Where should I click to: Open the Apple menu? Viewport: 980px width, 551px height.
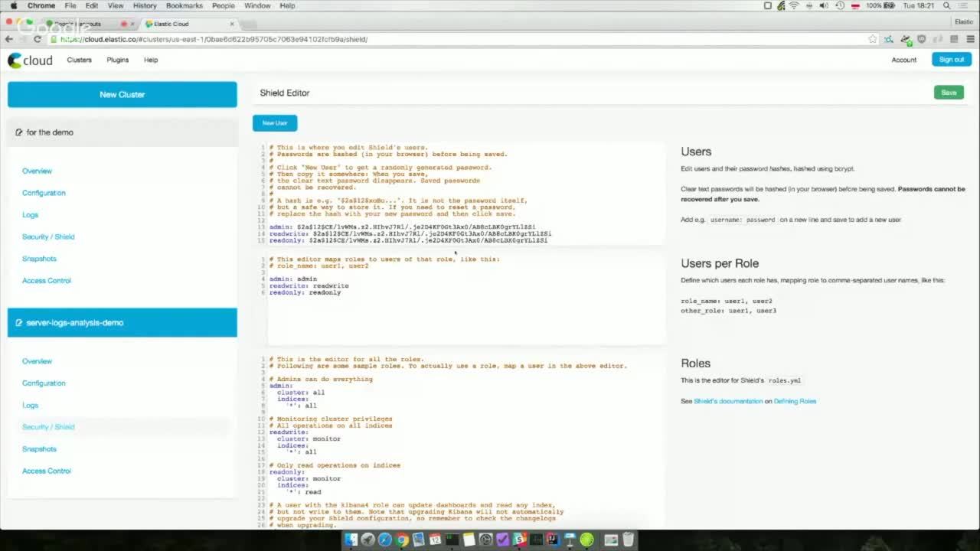click(13, 5)
